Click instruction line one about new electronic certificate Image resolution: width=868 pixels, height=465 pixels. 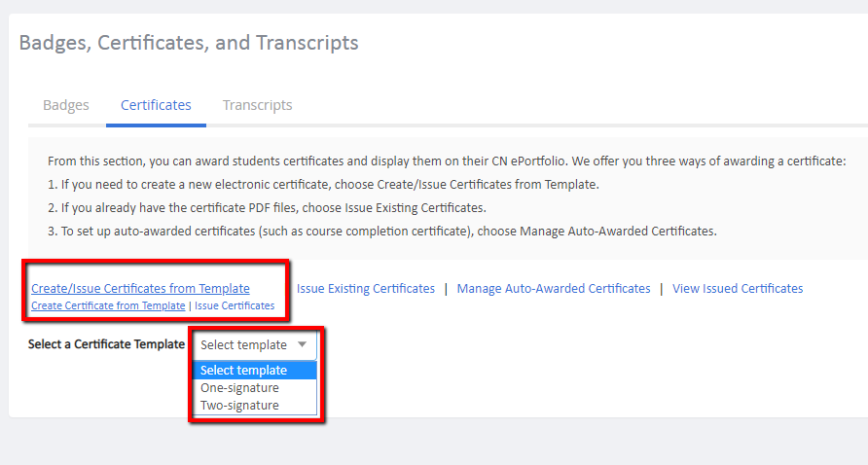click(323, 185)
